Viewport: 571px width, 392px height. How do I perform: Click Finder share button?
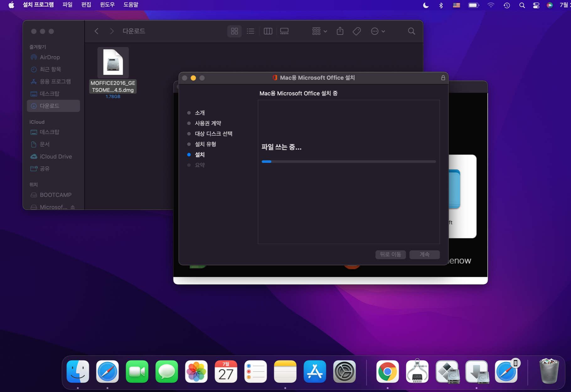click(x=340, y=31)
